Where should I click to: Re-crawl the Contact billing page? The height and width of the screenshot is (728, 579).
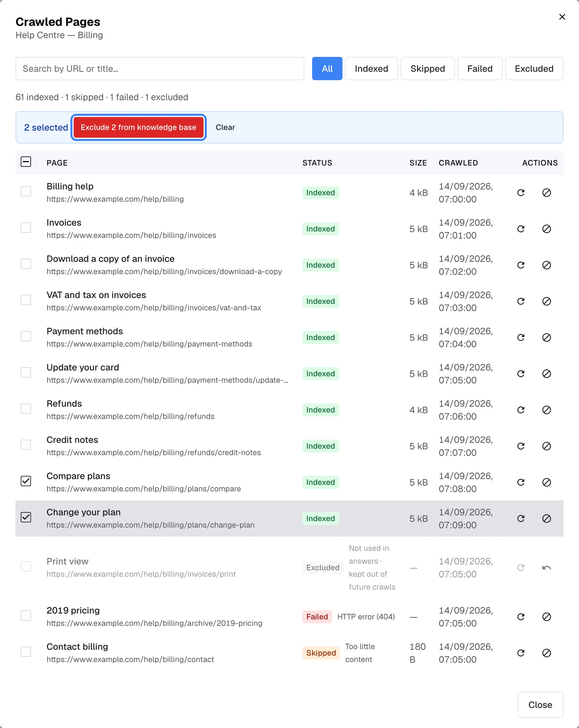[521, 653]
